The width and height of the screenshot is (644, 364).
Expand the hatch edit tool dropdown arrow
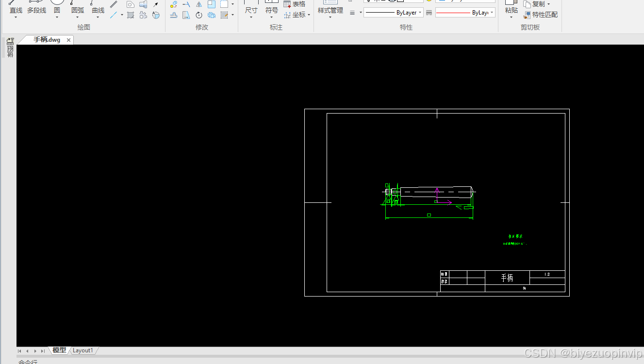pyautogui.click(x=232, y=15)
